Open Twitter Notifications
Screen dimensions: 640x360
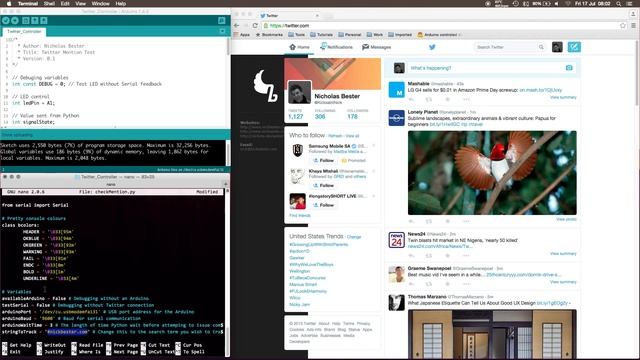(336, 47)
